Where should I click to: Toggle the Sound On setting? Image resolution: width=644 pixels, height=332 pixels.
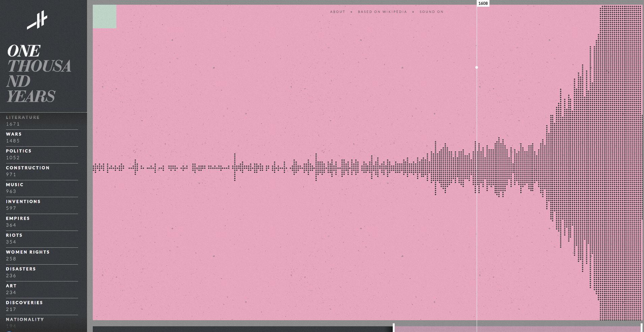point(431,12)
